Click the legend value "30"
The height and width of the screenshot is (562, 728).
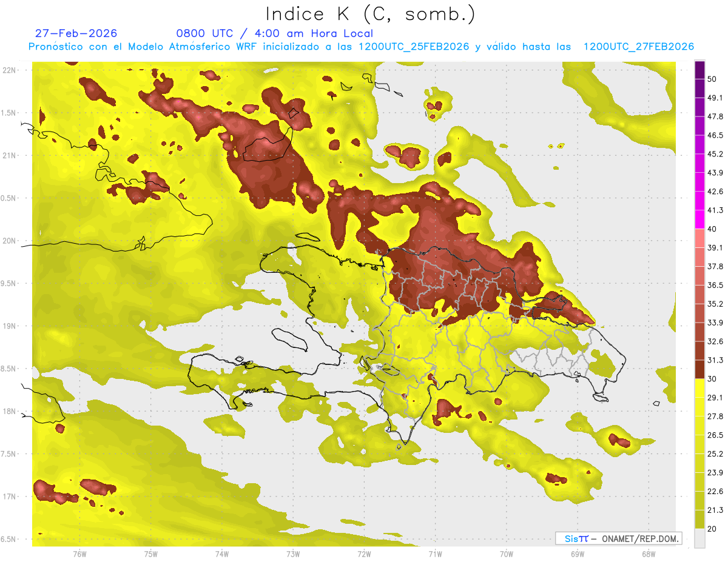(x=712, y=379)
